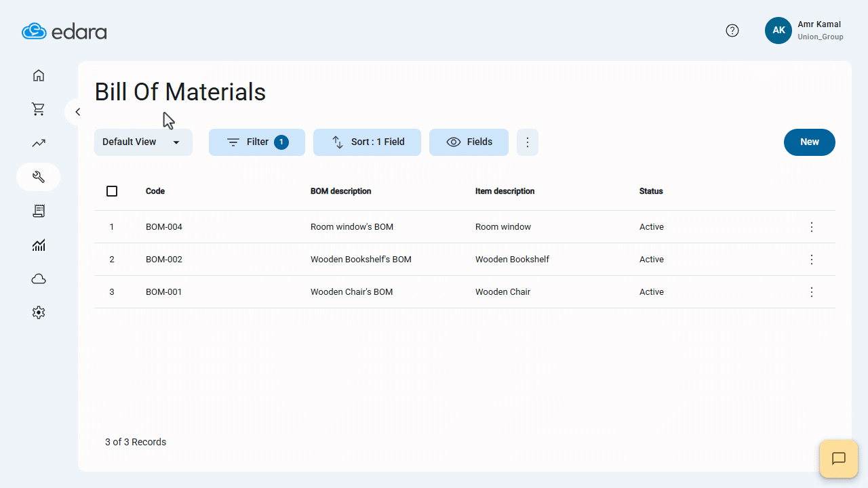
Task: Click the Amr Kamal user name
Action: (819, 24)
